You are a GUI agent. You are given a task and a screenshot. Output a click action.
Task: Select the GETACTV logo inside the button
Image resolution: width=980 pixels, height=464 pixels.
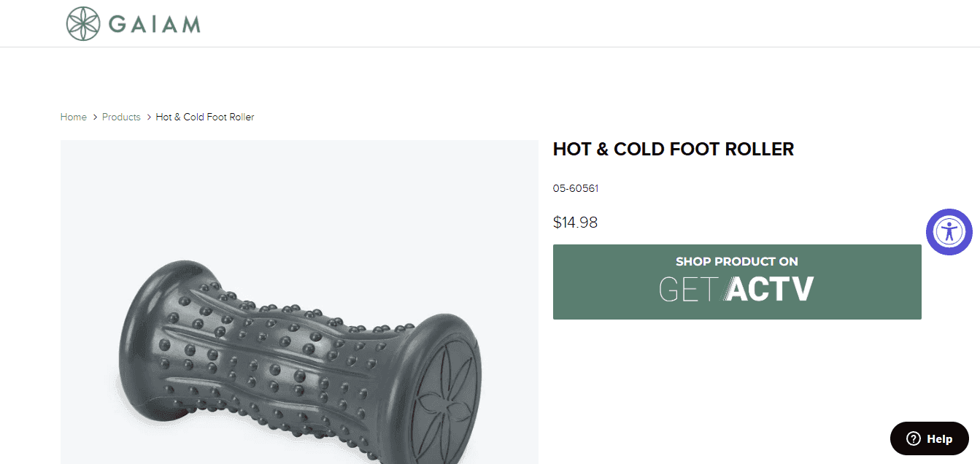(x=736, y=289)
